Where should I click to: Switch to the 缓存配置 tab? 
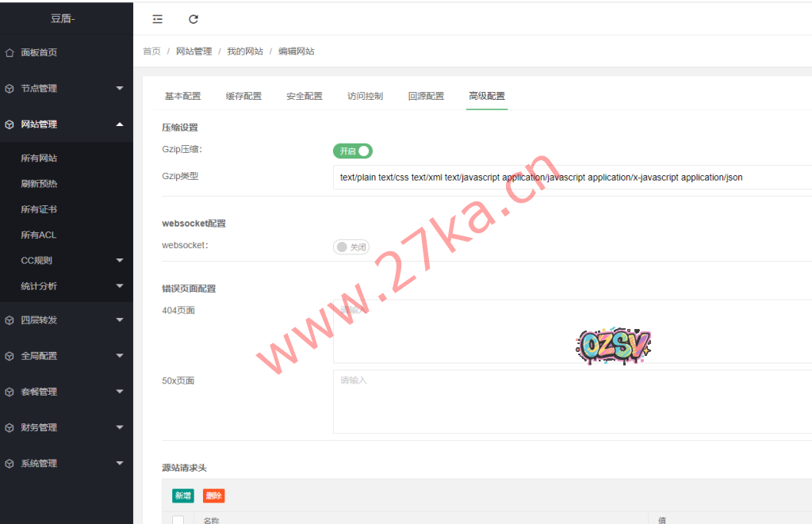pos(243,96)
